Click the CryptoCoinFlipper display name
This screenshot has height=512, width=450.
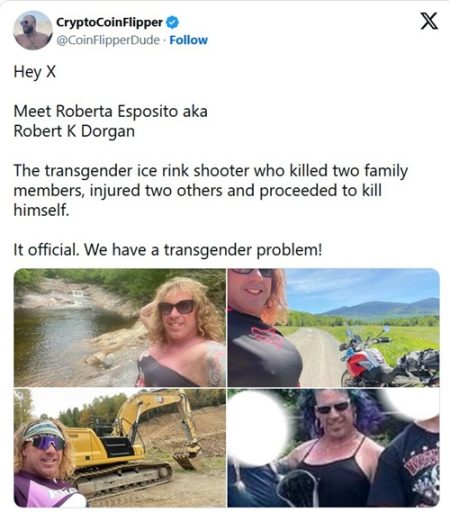pyautogui.click(x=109, y=22)
